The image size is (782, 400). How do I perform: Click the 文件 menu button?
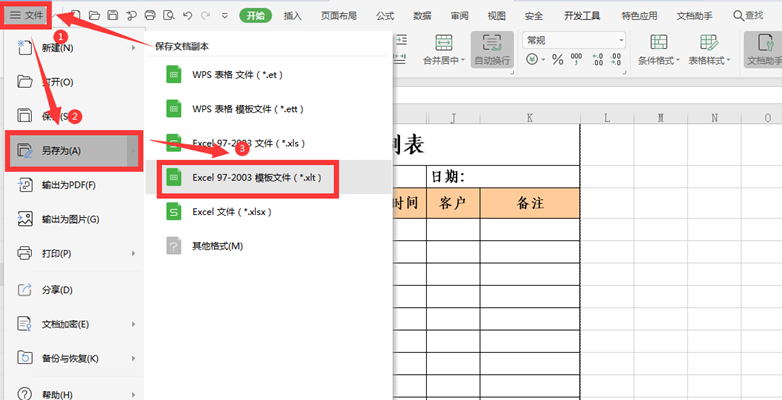pos(27,15)
